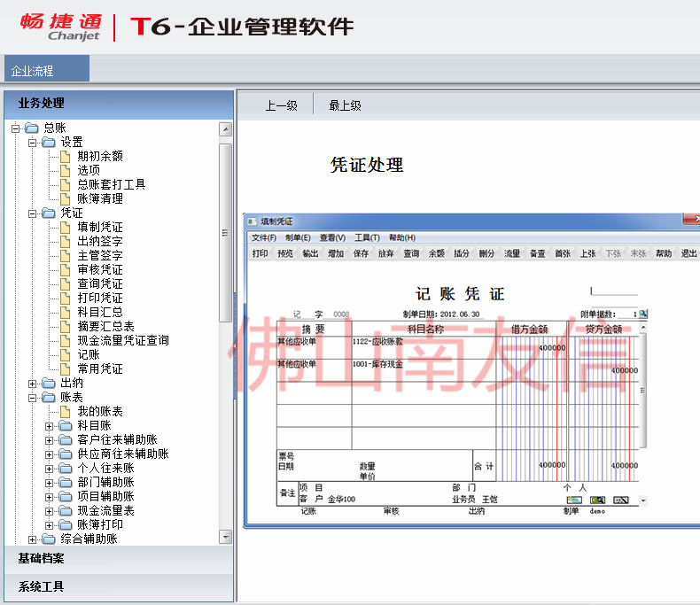Open 记账 tree item
This screenshot has width=700, height=605.
[89, 355]
